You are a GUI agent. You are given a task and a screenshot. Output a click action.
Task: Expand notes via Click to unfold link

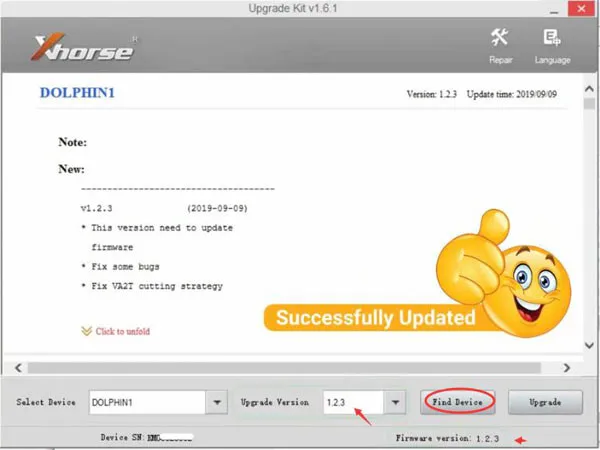[122, 331]
